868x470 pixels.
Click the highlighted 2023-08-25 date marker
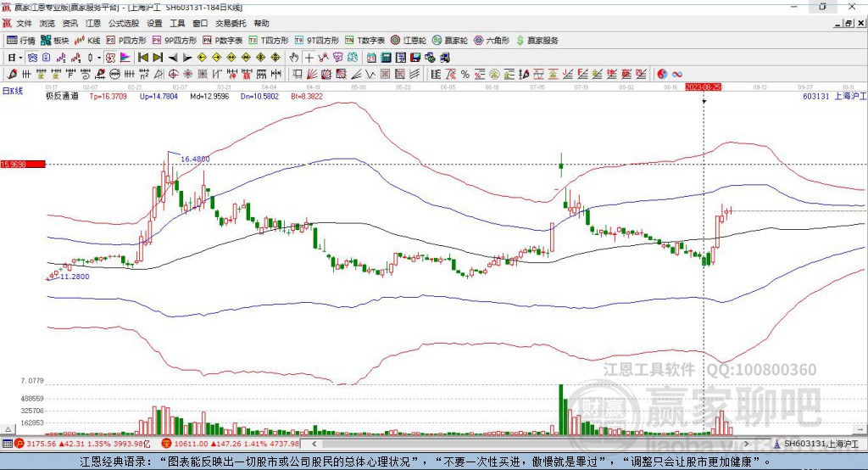pyautogui.click(x=703, y=87)
